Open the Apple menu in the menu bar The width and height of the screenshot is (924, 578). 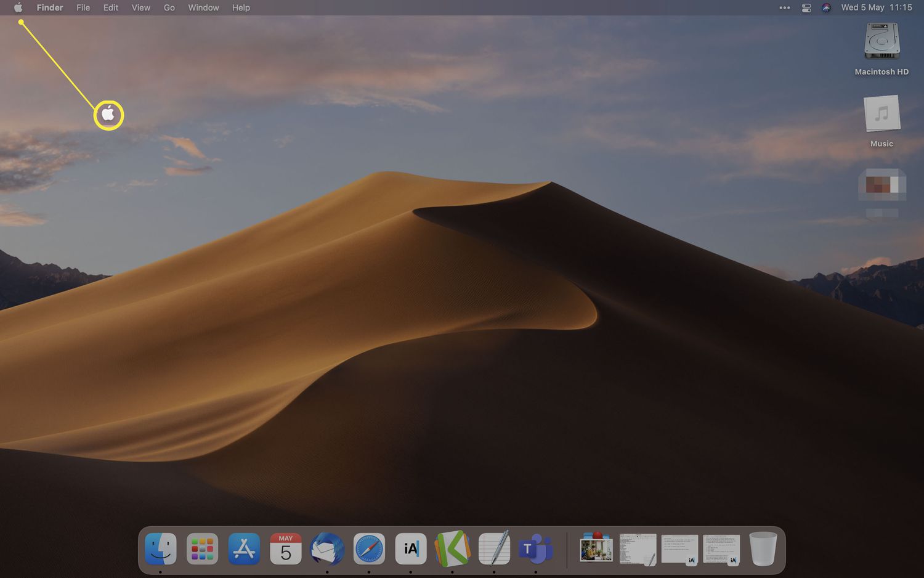click(18, 7)
